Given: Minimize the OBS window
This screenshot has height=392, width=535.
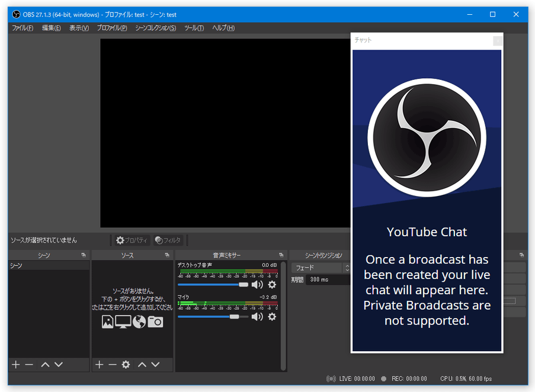Looking at the screenshot, I should pyautogui.click(x=470, y=14).
